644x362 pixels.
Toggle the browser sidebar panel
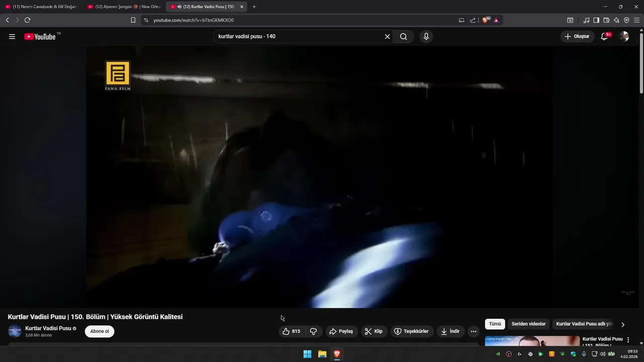596,20
